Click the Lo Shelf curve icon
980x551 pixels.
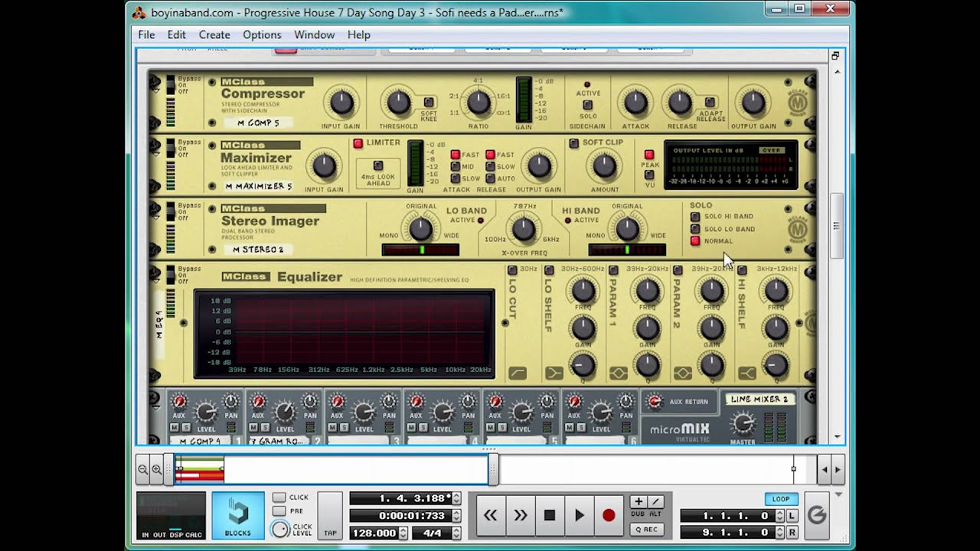pos(554,373)
